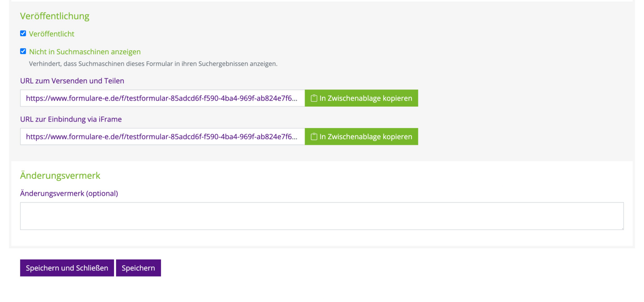This screenshot has width=644, height=302.
Task: Click into the Änderungsvermerk text area
Action: click(x=322, y=216)
